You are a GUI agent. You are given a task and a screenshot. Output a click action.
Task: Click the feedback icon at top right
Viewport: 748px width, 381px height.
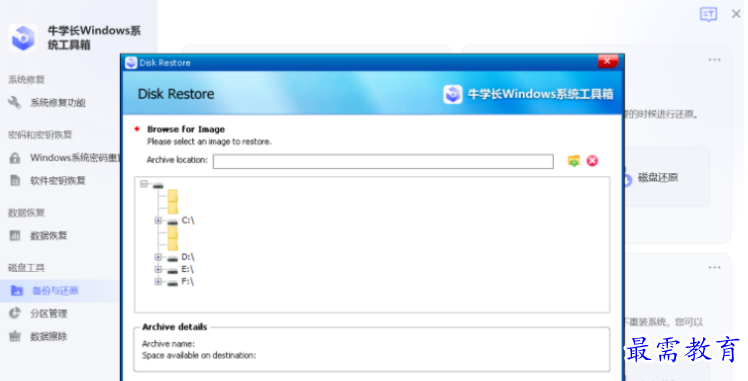coord(708,14)
